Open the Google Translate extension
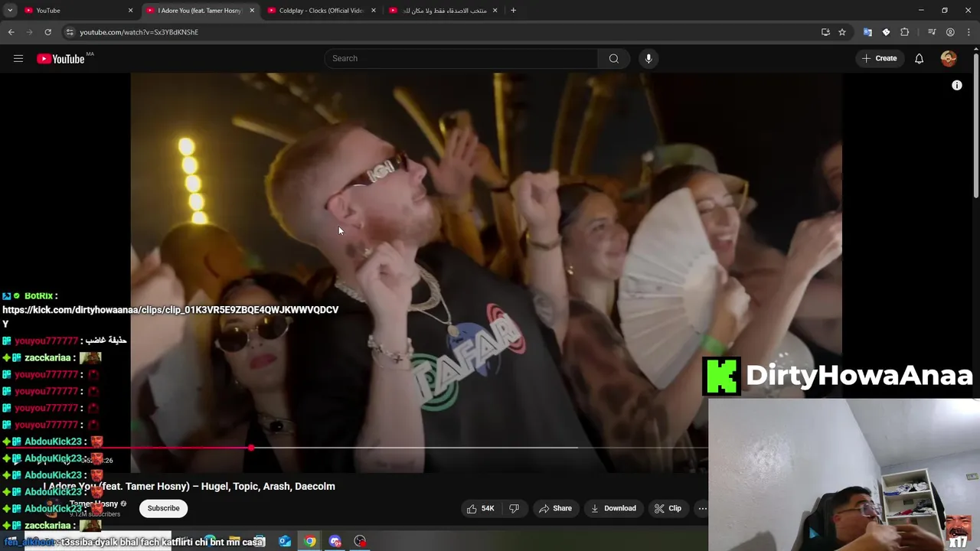This screenshot has height=551, width=980. pyautogui.click(x=867, y=32)
